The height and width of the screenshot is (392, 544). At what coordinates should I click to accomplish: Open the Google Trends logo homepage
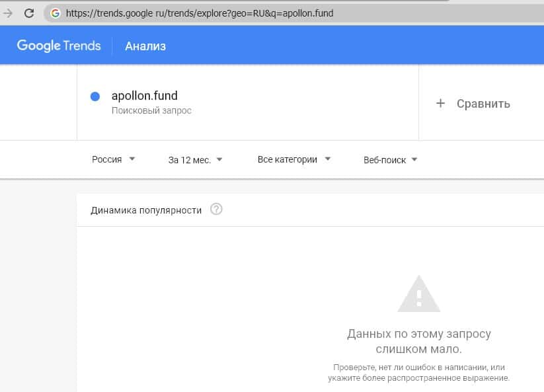(59, 46)
